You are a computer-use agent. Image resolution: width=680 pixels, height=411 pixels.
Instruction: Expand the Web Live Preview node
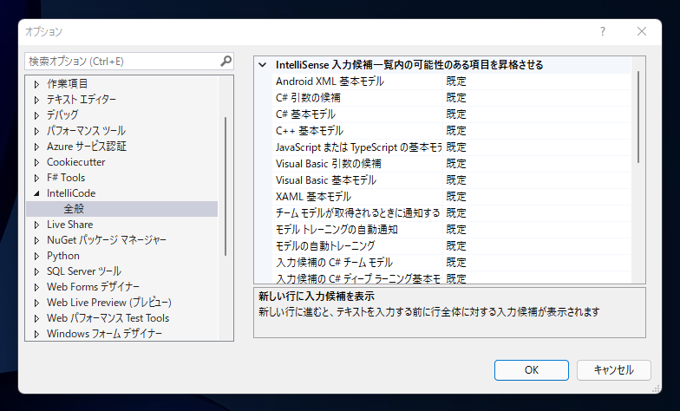pos(37,302)
